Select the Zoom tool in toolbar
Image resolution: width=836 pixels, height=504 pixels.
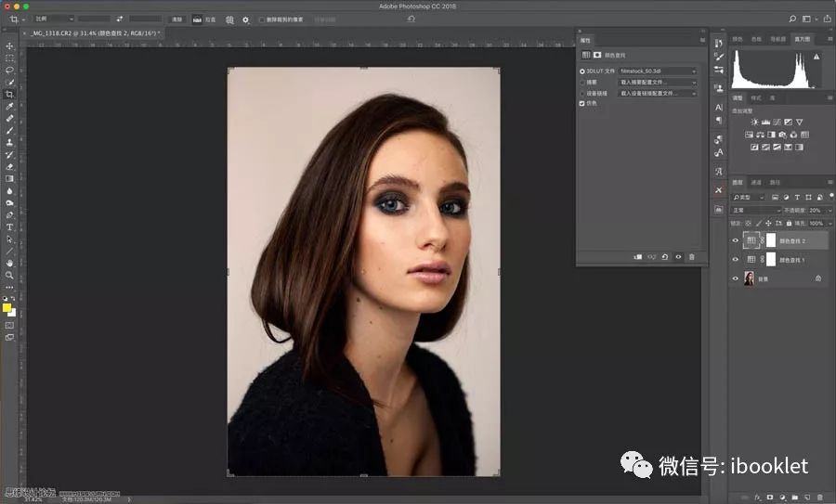(x=9, y=275)
